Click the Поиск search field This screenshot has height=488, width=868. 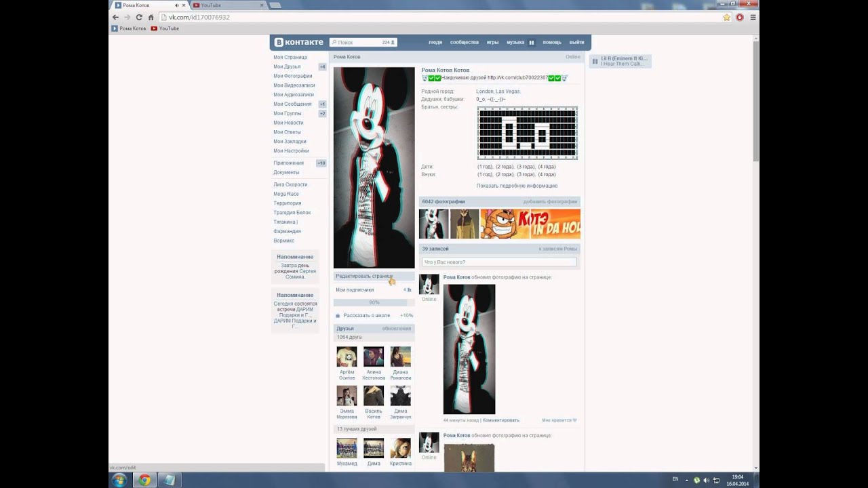(363, 42)
